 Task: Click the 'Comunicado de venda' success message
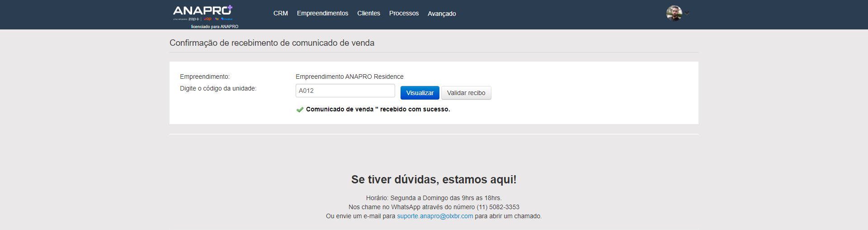378,110
